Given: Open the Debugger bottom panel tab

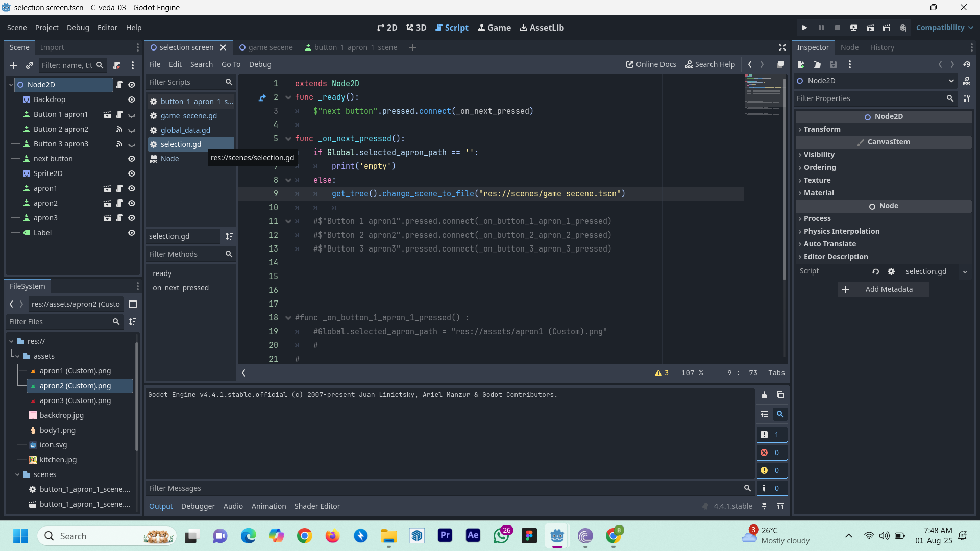Looking at the screenshot, I should (198, 506).
